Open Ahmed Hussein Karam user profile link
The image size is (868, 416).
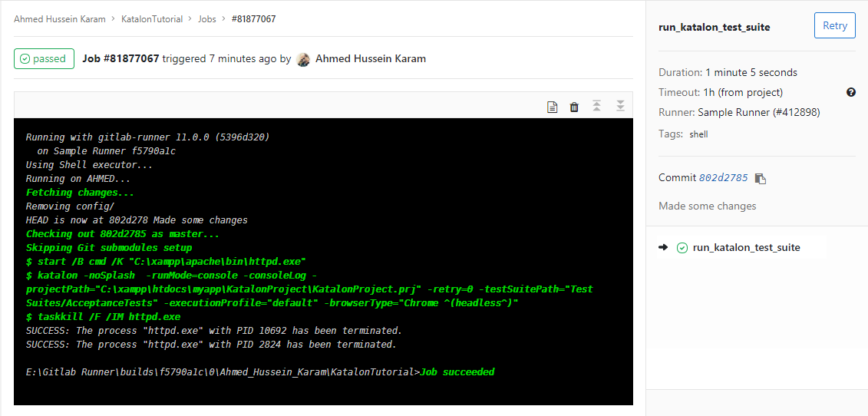[x=371, y=59]
